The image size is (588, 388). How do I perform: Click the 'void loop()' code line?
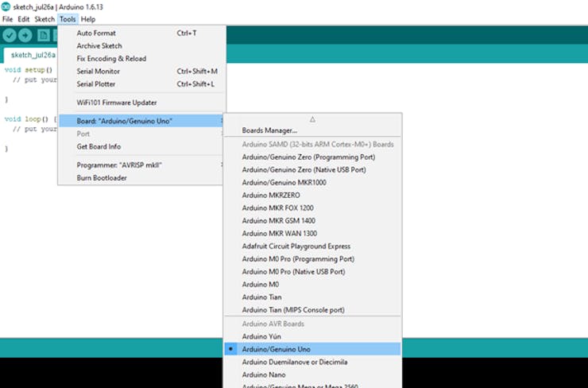(31, 119)
